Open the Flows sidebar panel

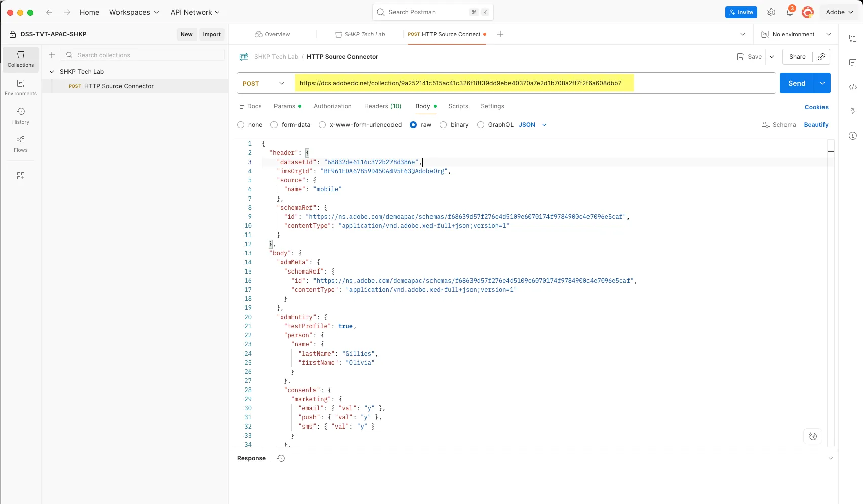point(21,144)
